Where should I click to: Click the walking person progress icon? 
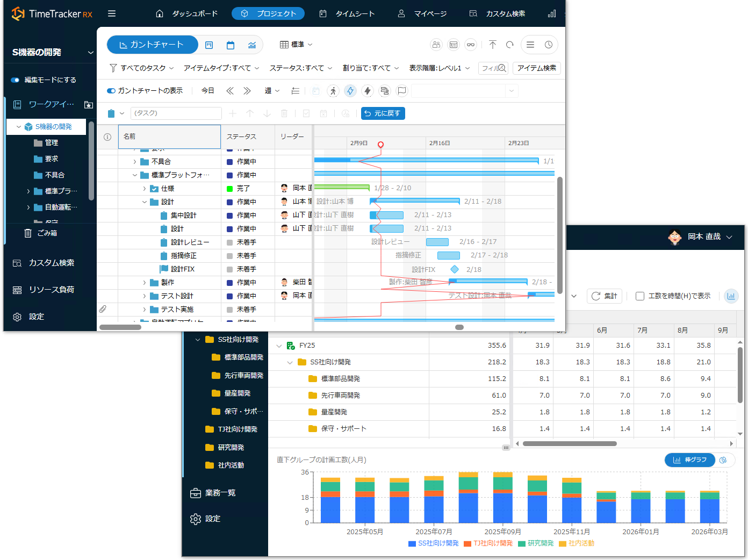(x=333, y=91)
